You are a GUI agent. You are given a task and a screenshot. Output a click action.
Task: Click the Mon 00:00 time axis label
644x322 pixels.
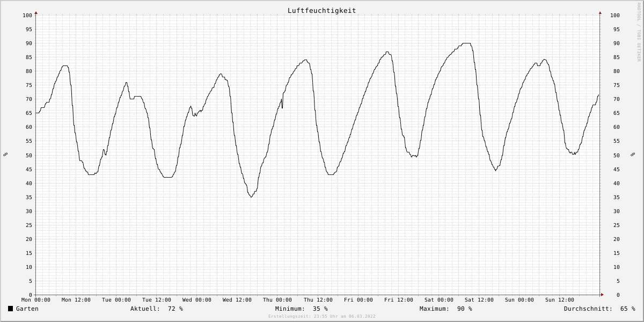click(x=36, y=300)
